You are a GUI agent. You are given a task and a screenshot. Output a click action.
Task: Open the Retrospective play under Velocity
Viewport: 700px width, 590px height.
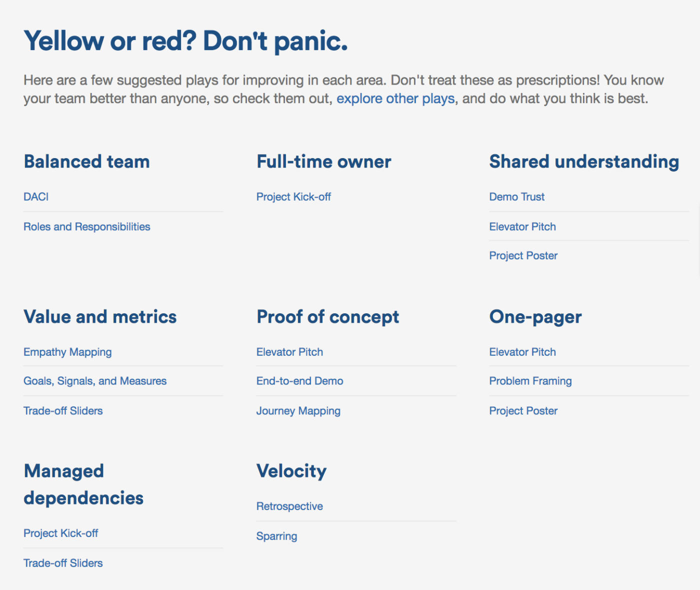(289, 506)
